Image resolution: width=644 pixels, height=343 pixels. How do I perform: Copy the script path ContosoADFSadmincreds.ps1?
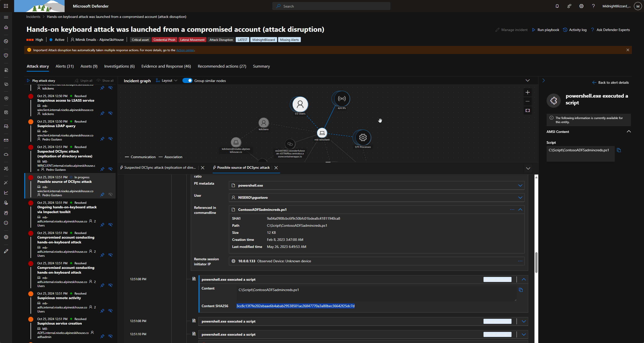[619, 150]
